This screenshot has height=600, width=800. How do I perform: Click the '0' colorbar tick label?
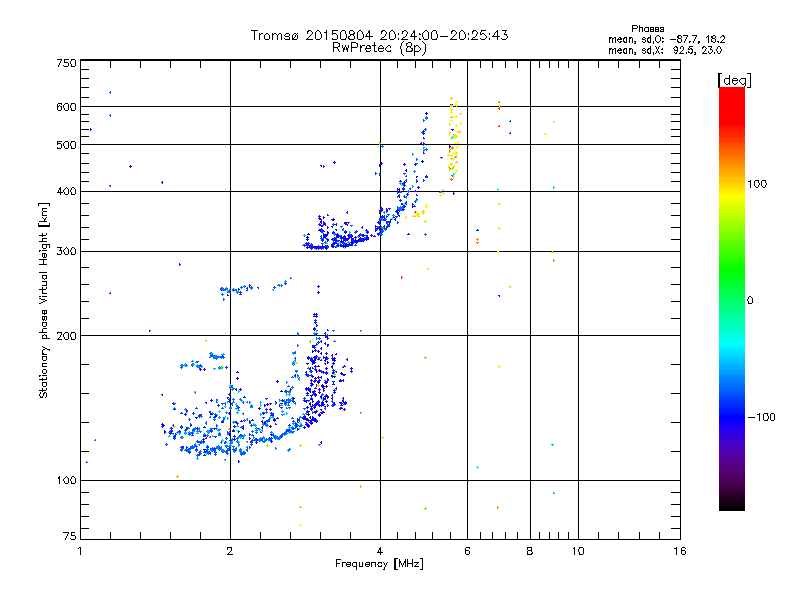pos(750,301)
